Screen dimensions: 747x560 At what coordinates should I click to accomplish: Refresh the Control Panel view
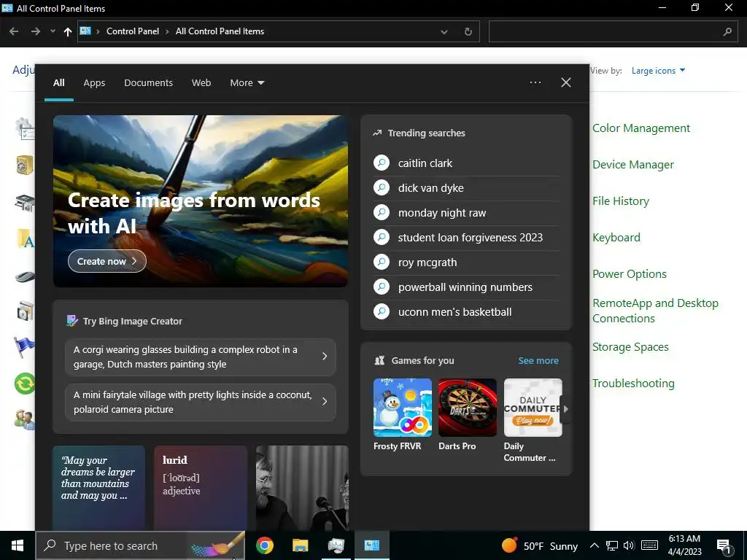pyautogui.click(x=468, y=32)
